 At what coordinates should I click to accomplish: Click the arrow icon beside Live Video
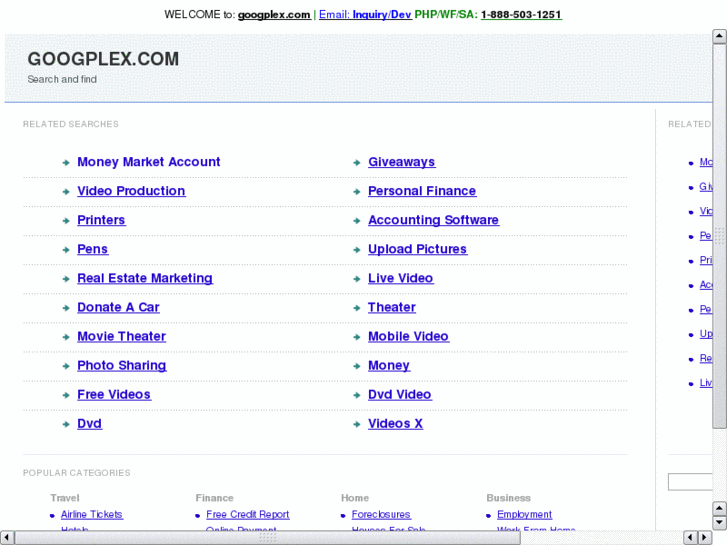[357, 279]
